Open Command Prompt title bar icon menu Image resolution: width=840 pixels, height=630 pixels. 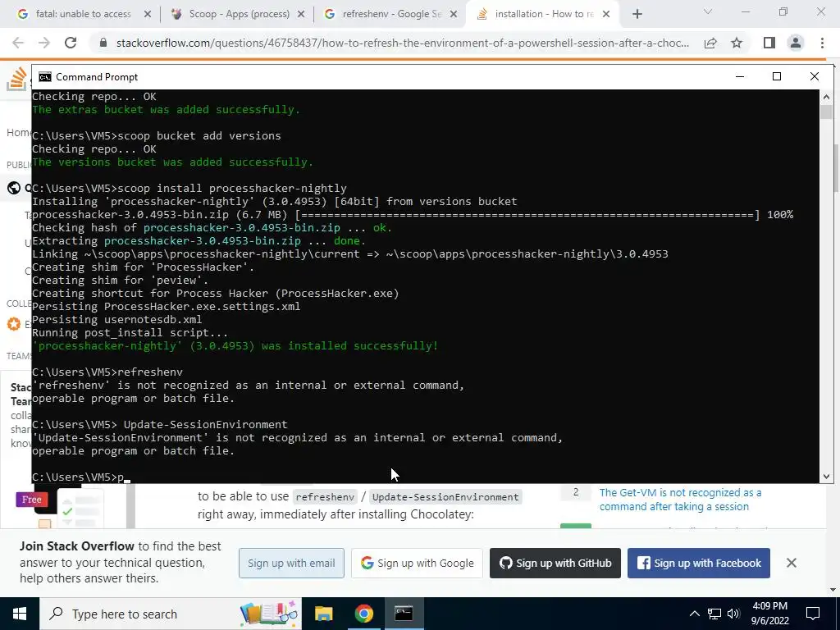point(45,77)
